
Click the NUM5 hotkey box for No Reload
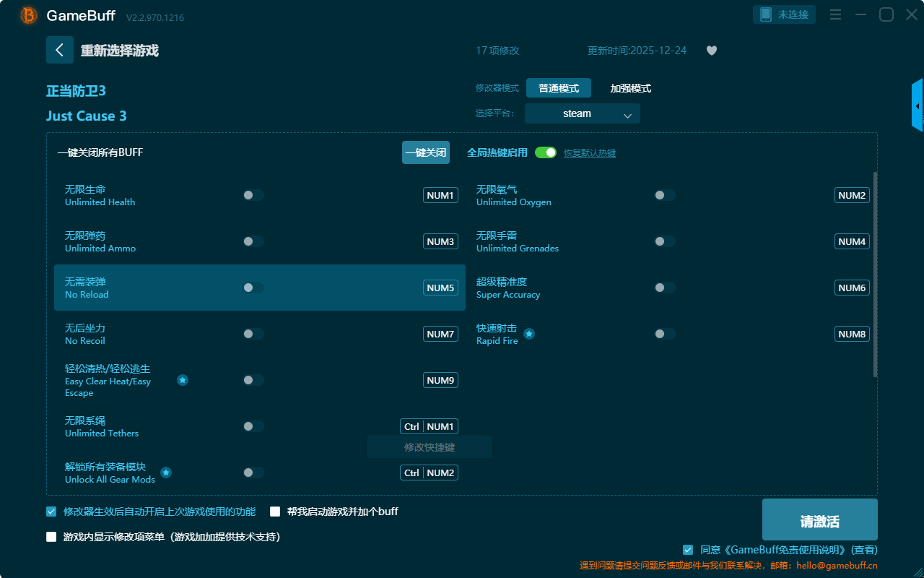tap(440, 288)
